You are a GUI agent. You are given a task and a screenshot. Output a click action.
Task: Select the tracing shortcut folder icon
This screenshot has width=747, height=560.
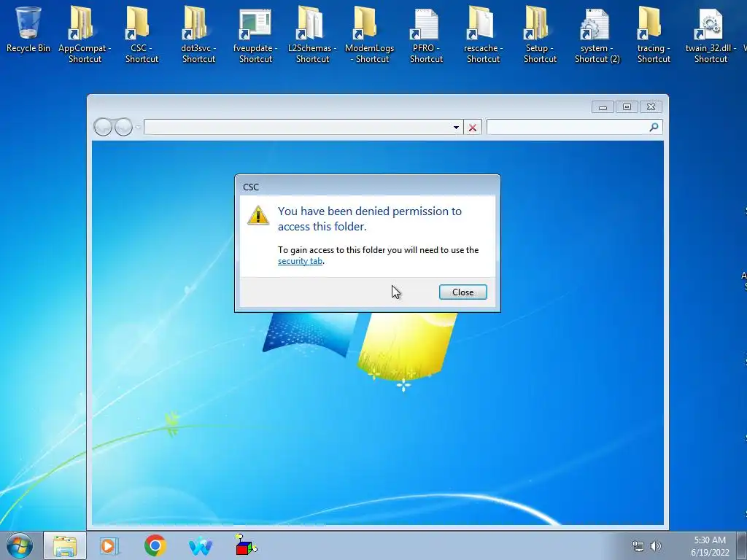[x=650, y=24]
